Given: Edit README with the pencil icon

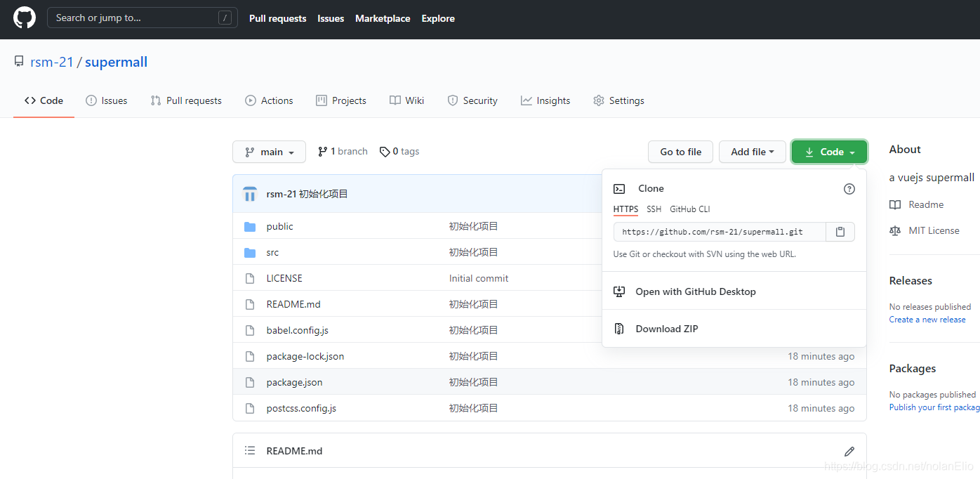Looking at the screenshot, I should coord(849,451).
